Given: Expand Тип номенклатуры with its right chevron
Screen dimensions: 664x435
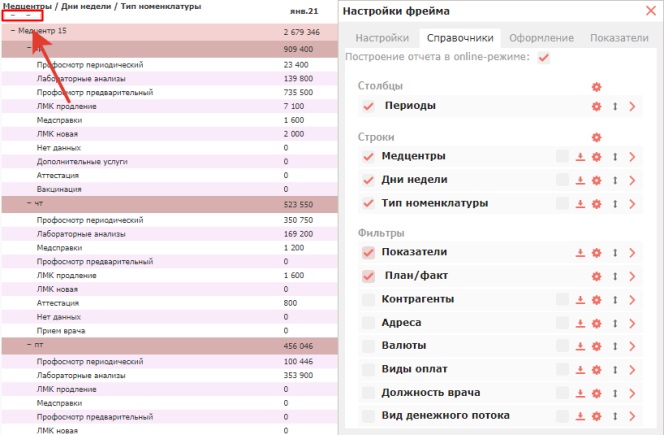Looking at the screenshot, I should (632, 204).
